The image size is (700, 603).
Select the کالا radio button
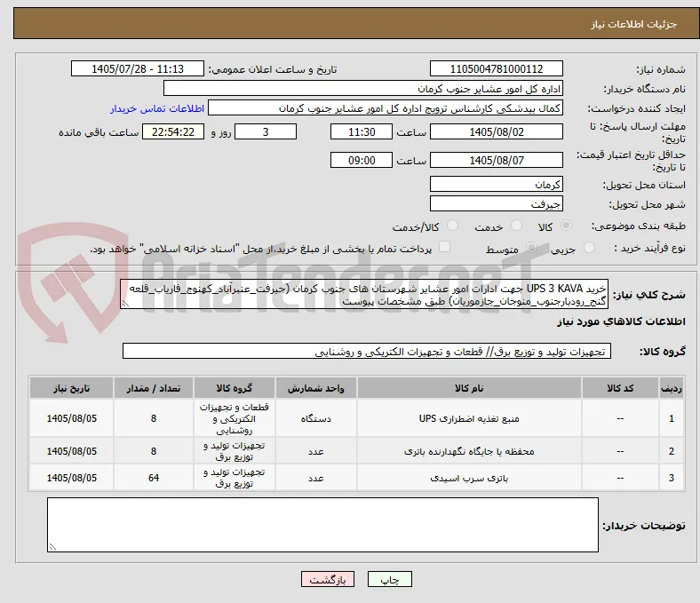point(566,226)
